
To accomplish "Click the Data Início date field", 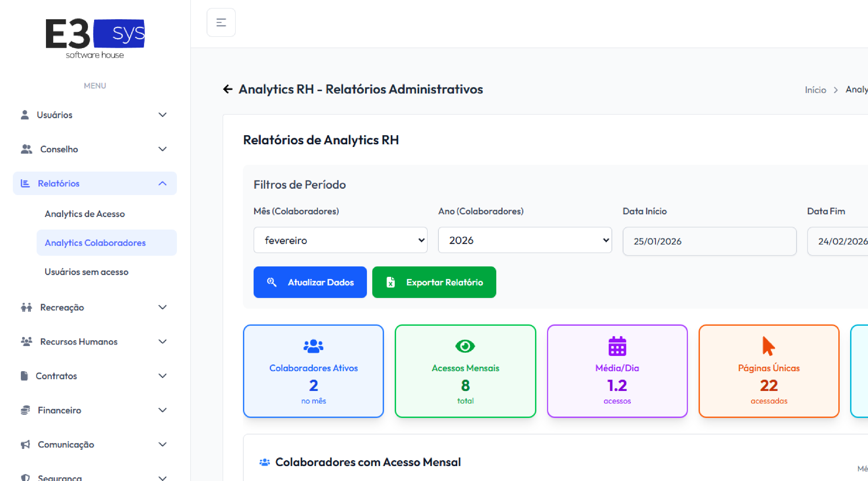I will 709,241.
